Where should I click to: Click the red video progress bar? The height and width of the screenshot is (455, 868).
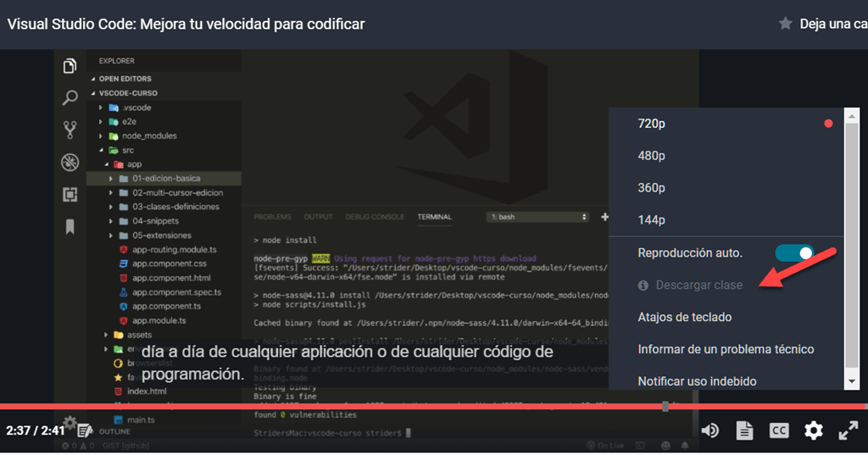click(434, 407)
